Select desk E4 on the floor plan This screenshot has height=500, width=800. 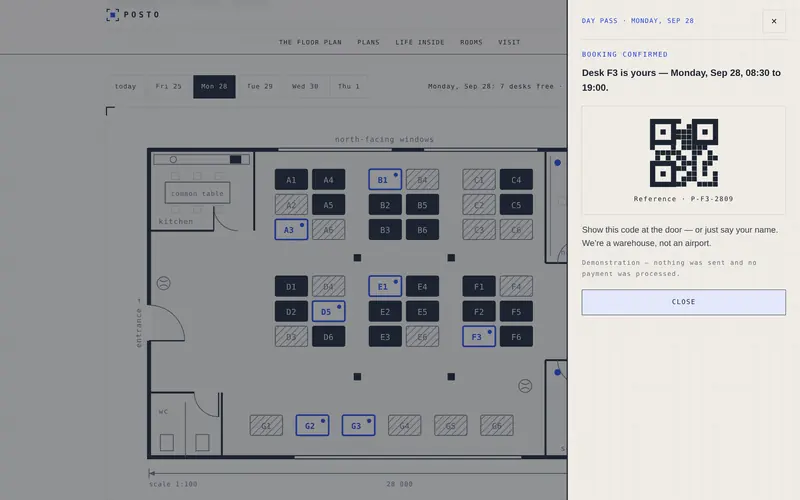(422, 286)
